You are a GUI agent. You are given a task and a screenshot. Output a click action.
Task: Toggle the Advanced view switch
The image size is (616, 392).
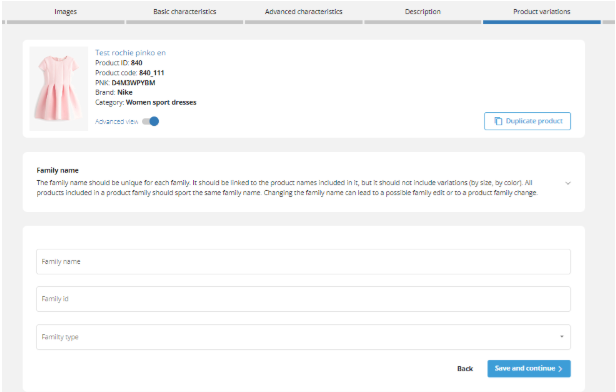150,121
